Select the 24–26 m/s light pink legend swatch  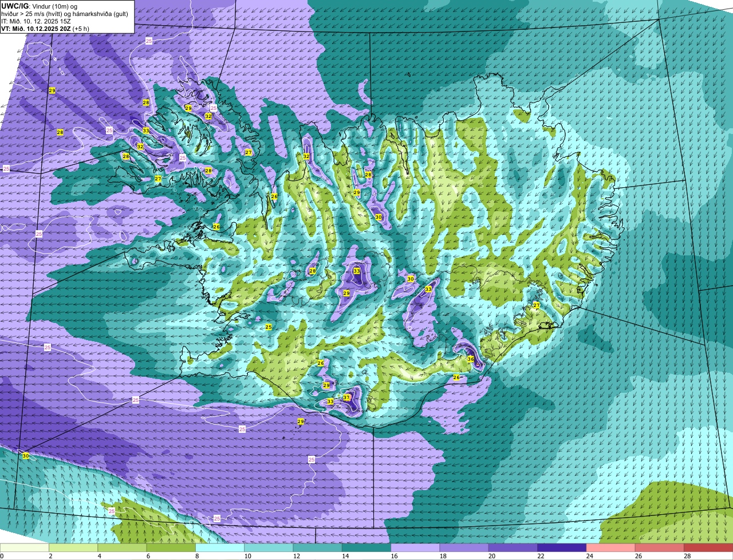tap(611, 547)
